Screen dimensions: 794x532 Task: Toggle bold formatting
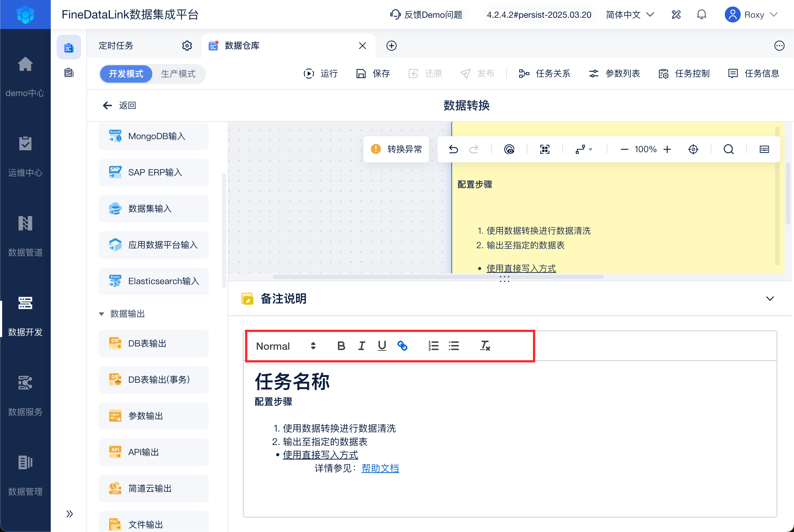[x=341, y=346]
